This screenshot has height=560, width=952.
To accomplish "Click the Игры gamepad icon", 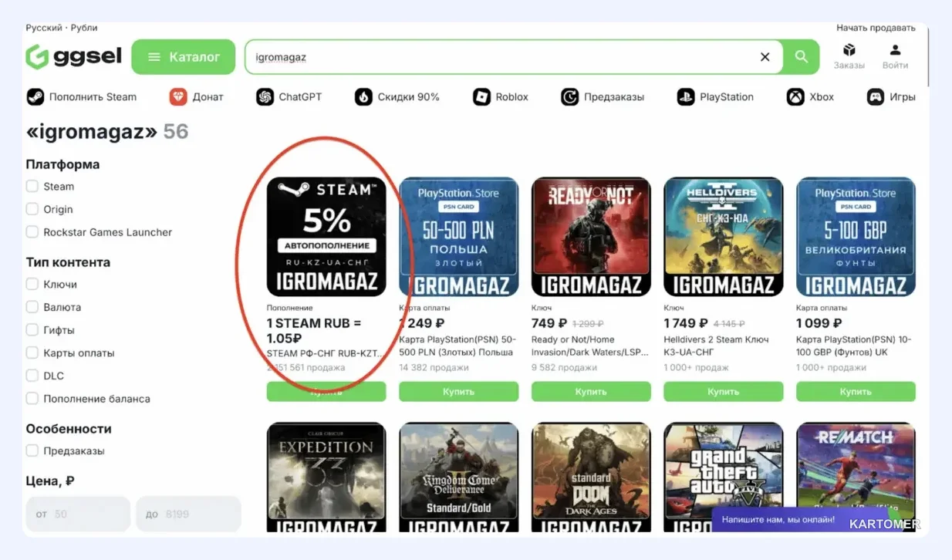I will click(x=876, y=97).
